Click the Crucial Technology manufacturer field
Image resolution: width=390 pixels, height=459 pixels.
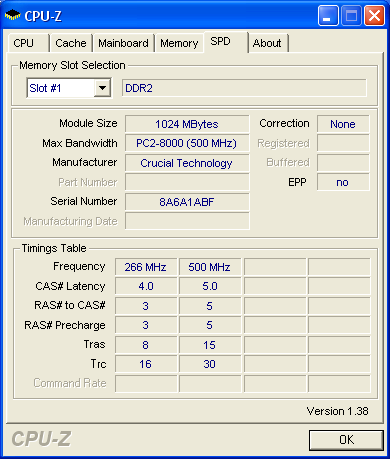point(187,163)
